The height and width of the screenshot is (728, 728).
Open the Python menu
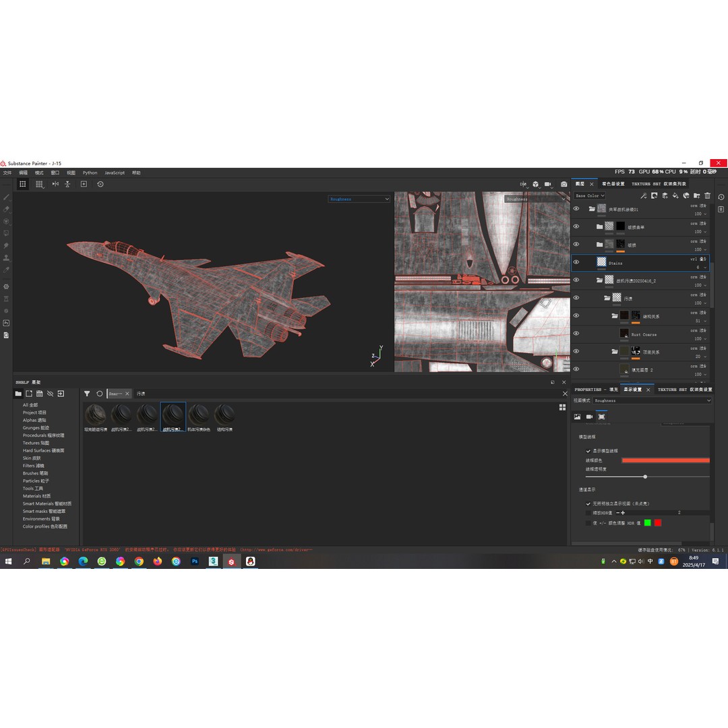point(90,173)
